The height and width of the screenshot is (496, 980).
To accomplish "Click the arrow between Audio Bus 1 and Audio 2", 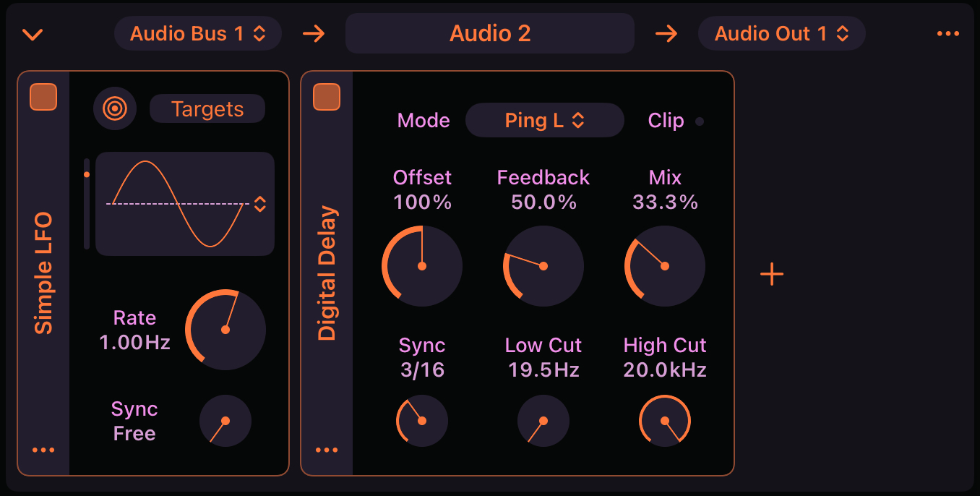I will 314,33.
